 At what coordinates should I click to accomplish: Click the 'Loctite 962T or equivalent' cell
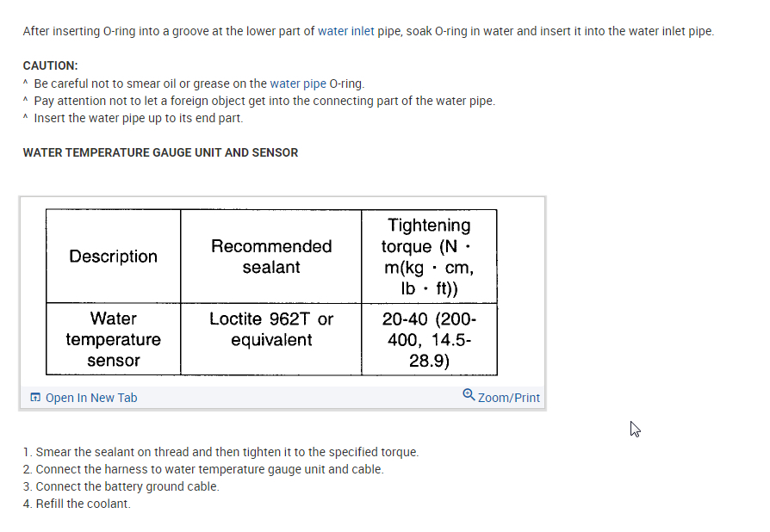click(x=270, y=329)
